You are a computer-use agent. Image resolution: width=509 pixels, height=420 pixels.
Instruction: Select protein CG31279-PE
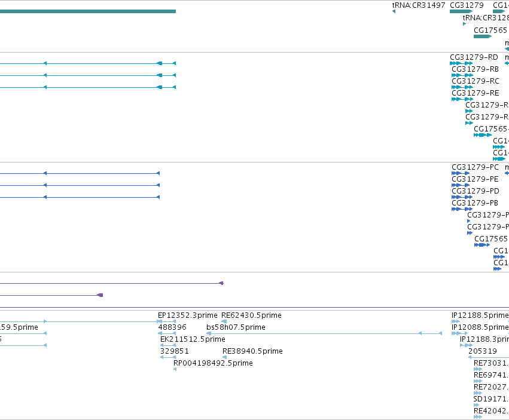pos(475,179)
